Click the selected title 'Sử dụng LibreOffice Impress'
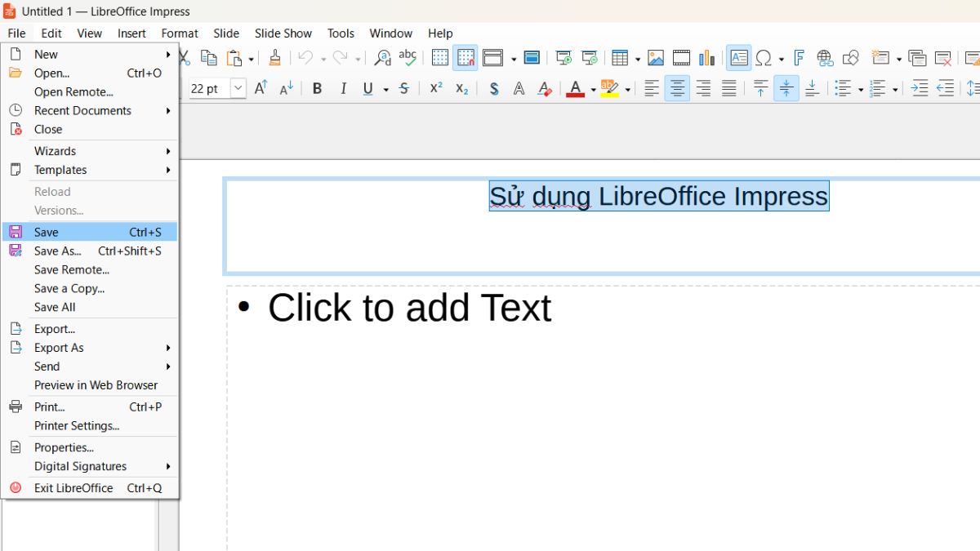The width and height of the screenshot is (980, 551). [x=658, y=196]
